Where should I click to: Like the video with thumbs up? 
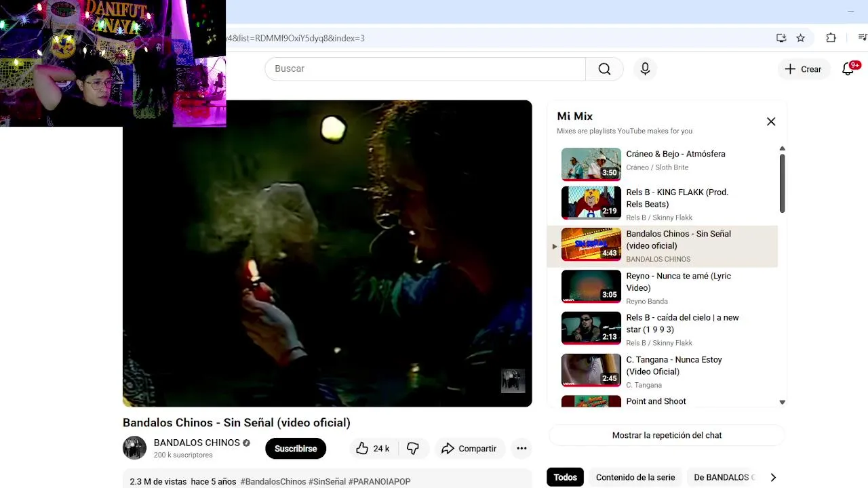point(373,449)
